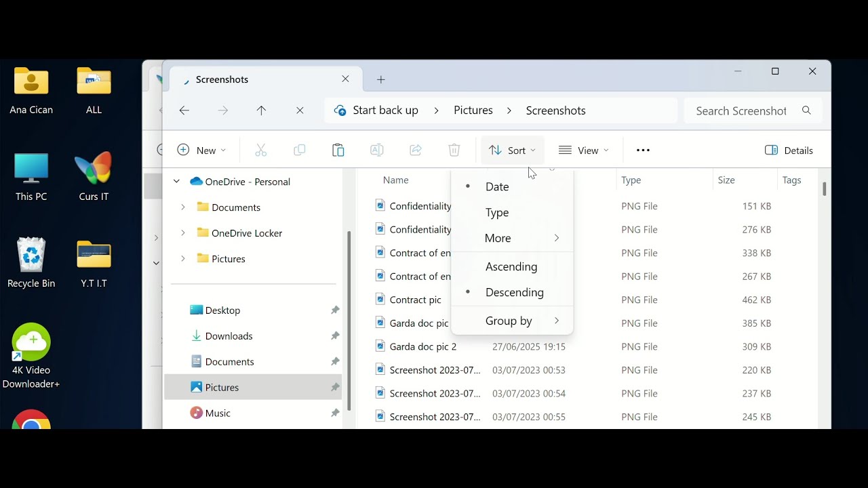
Task: Click chevron after Pictures breadcrumb
Action: coord(510,110)
